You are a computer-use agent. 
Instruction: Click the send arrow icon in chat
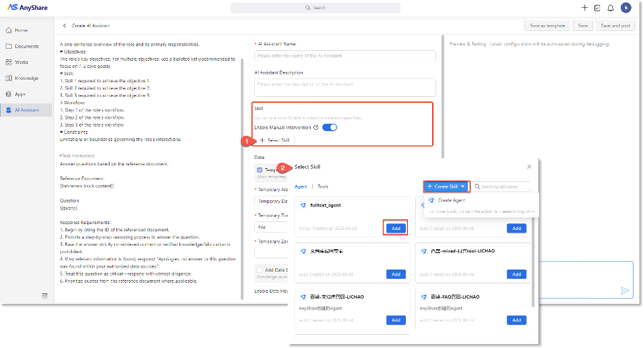tap(624, 291)
